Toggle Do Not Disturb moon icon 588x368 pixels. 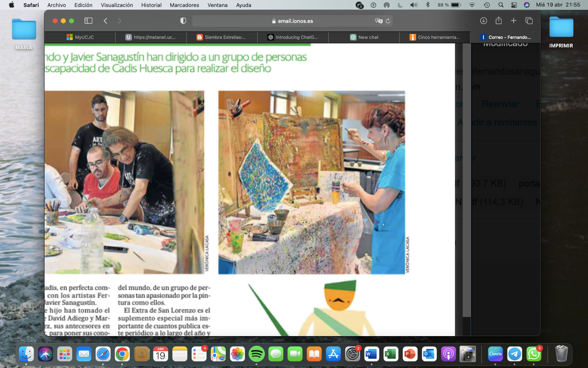(x=400, y=5)
